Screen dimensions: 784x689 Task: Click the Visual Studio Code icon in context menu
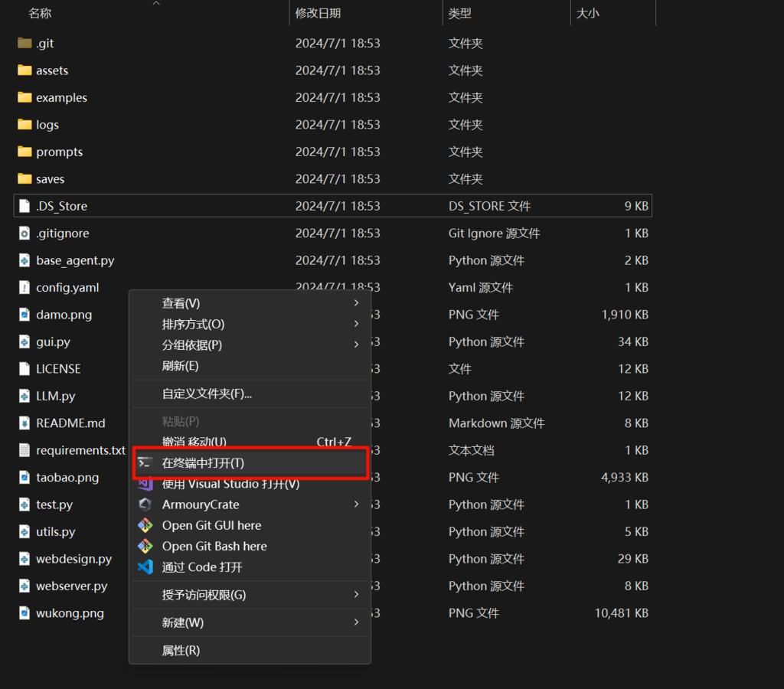[x=145, y=567]
